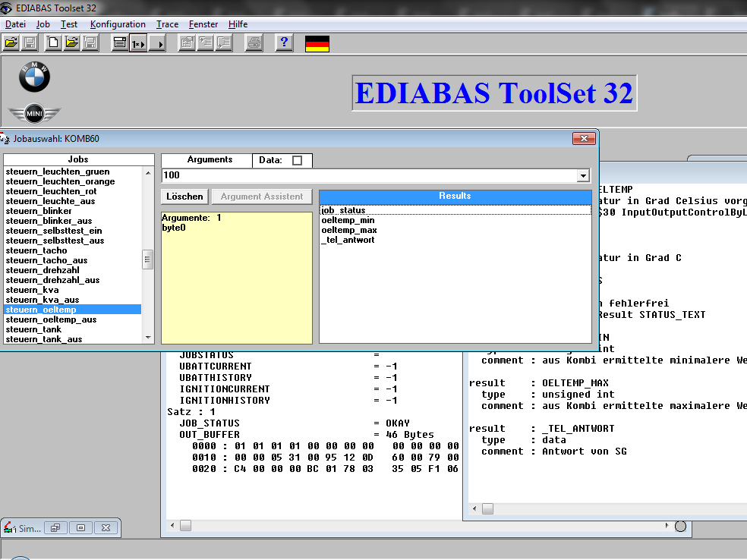Select the steuern_leuchten_rot job

pos(72,191)
